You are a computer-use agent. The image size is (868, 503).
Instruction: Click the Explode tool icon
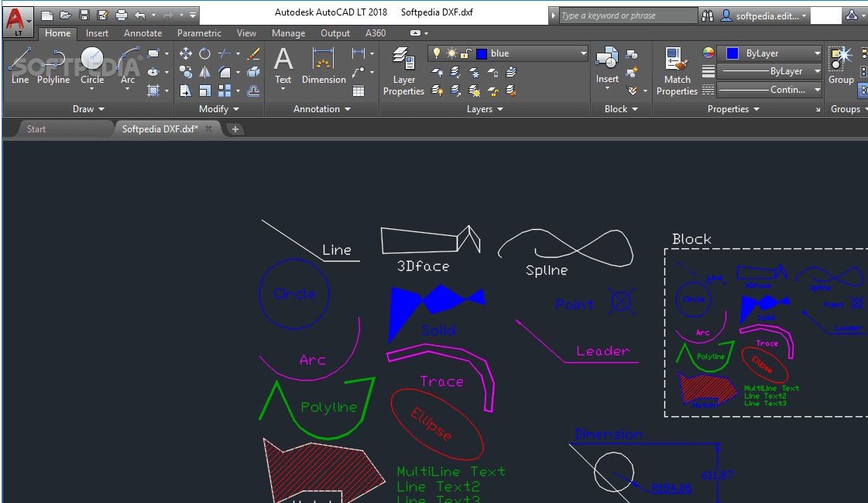(253, 72)
